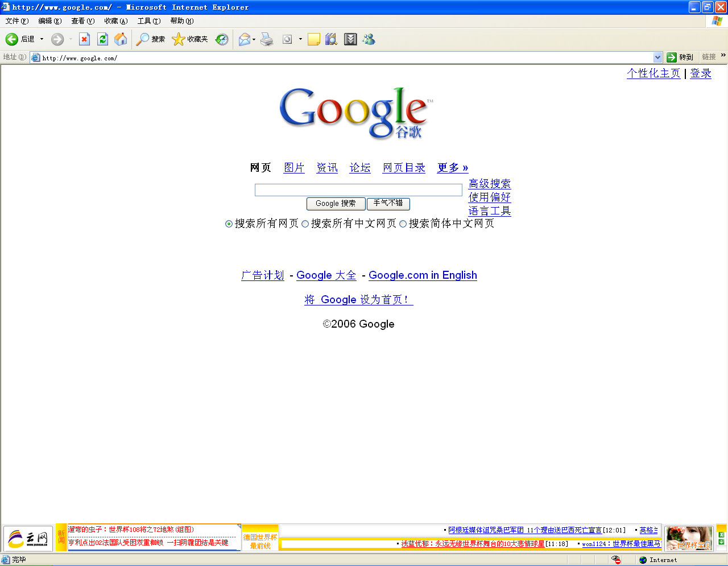
Task: Expand the Mail icon dropdown arrow
Action: tap(254, 39)
